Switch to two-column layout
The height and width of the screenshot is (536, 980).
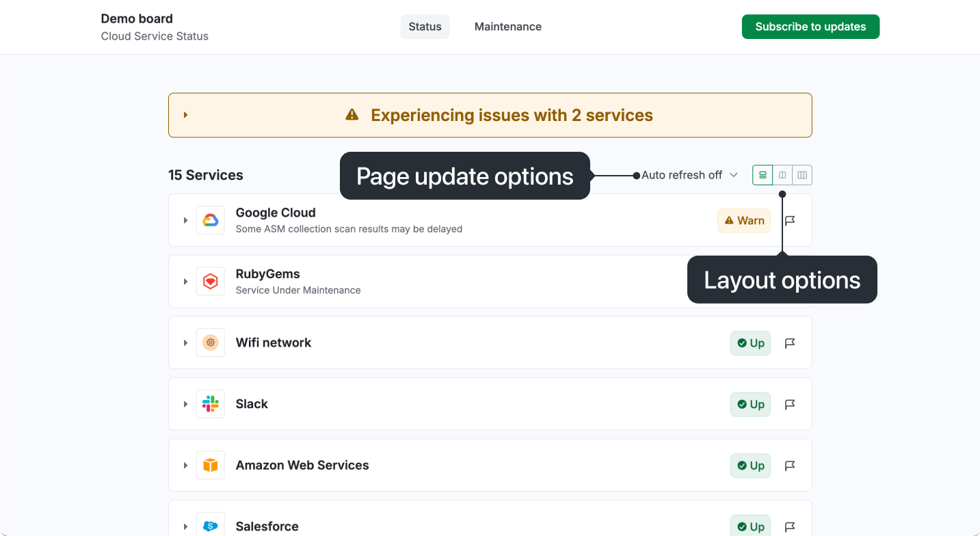782,175
